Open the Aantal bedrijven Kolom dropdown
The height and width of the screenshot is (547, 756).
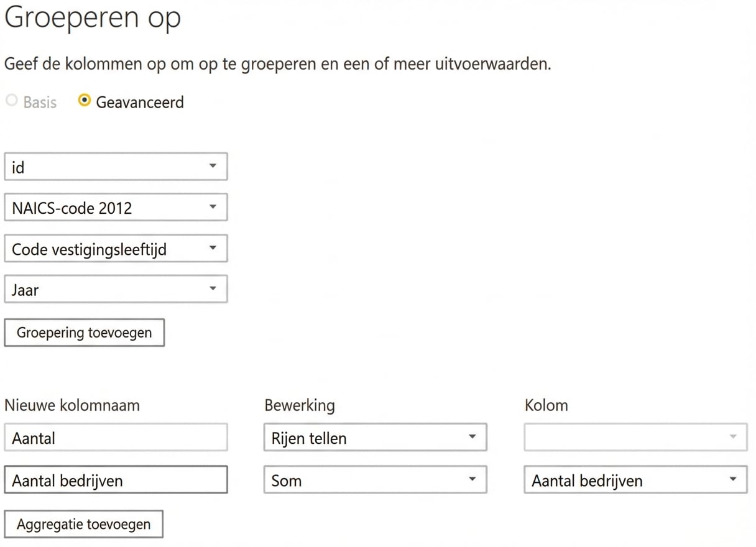coord(635,480)
